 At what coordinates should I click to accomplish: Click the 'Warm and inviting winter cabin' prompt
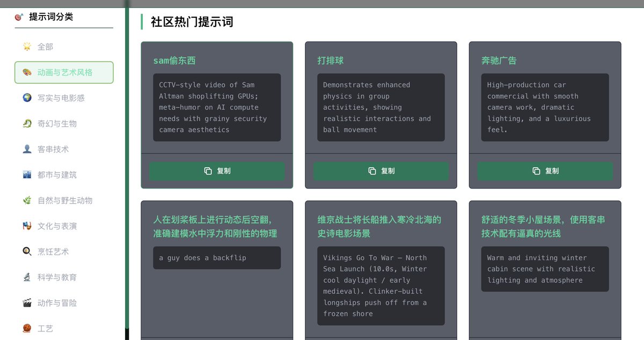tap(545, 269)
